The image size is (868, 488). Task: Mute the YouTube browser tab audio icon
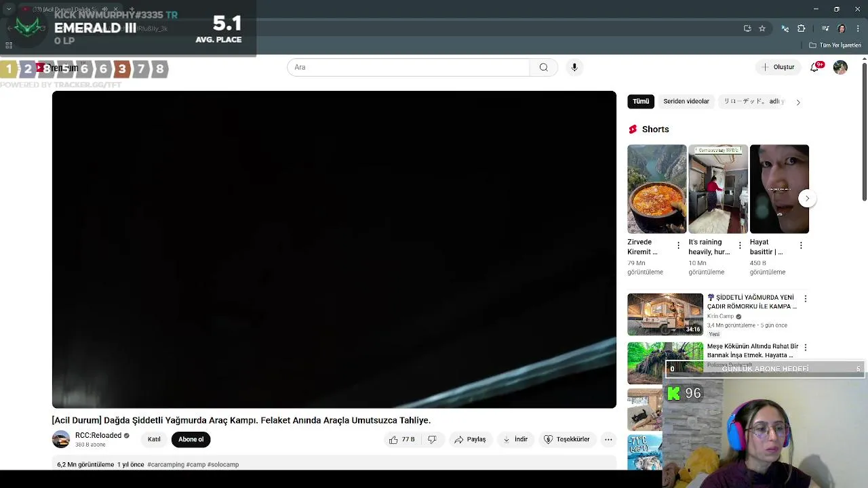point(104,9)
